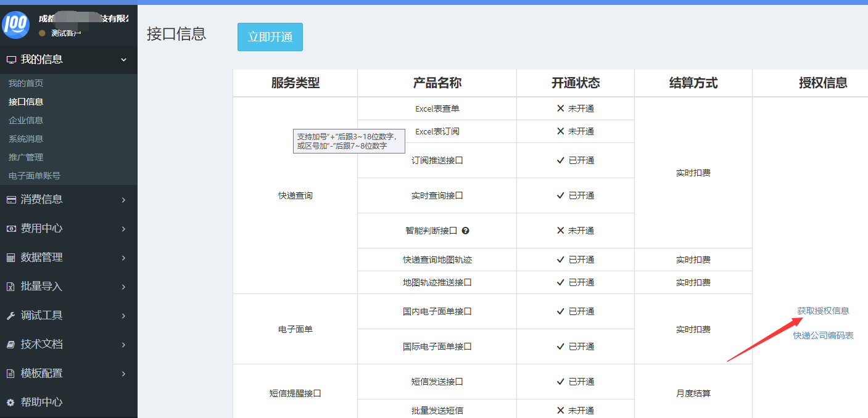Open the 获取授权信息 link
Image resolution: width=868 pixels, height=418 pixels.
823,311
